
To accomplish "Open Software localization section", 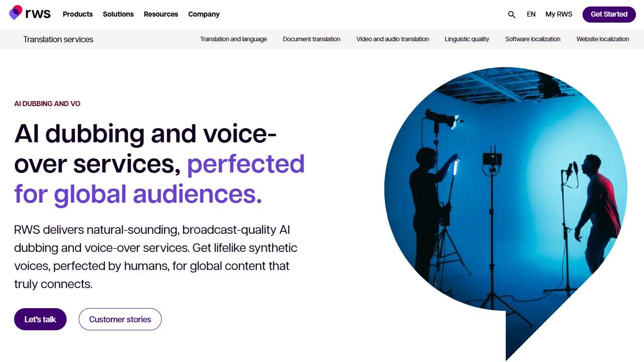I will (533, 39).
